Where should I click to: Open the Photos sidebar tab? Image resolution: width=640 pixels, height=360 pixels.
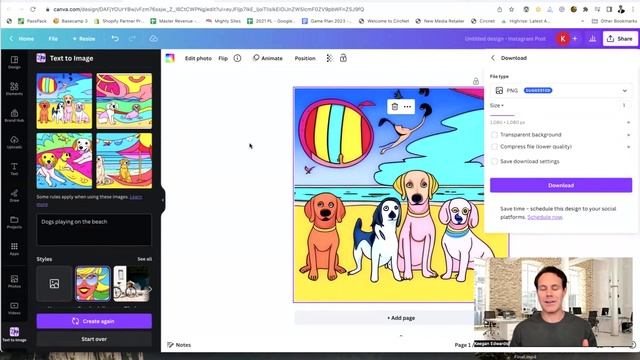pyautogui.click(x=14, y=281)
